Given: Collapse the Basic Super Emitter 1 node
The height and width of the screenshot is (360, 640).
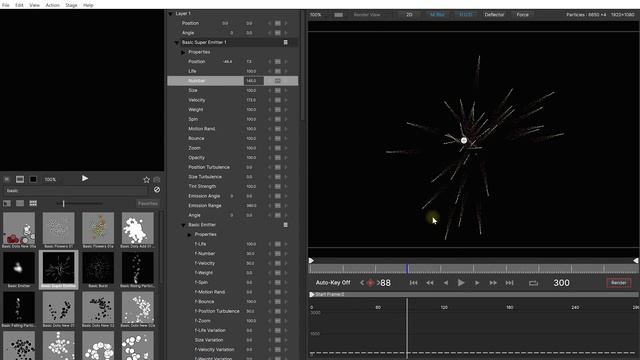Looking at the screenshot, I should coord(177,42).
